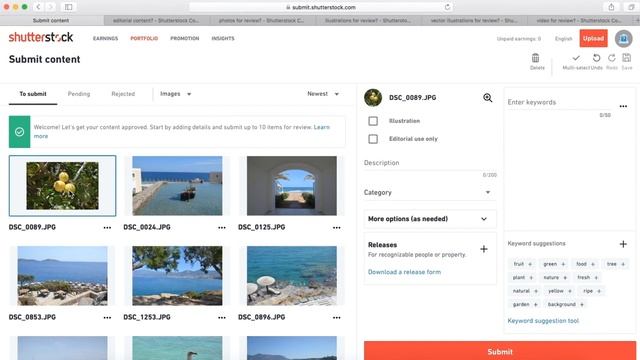The width and height of the screenshot is (640, 360).
Task: Click the Redo arrow icon
Action: pyautogui.click(x=611, y=58)
